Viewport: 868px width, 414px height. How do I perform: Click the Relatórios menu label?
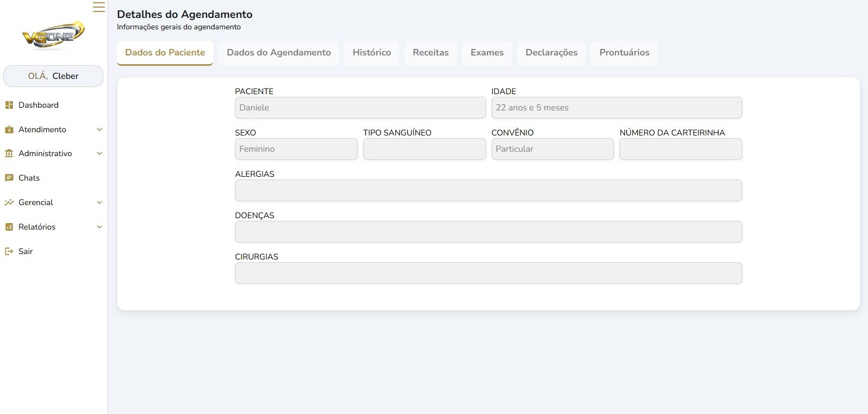[37, 227]
